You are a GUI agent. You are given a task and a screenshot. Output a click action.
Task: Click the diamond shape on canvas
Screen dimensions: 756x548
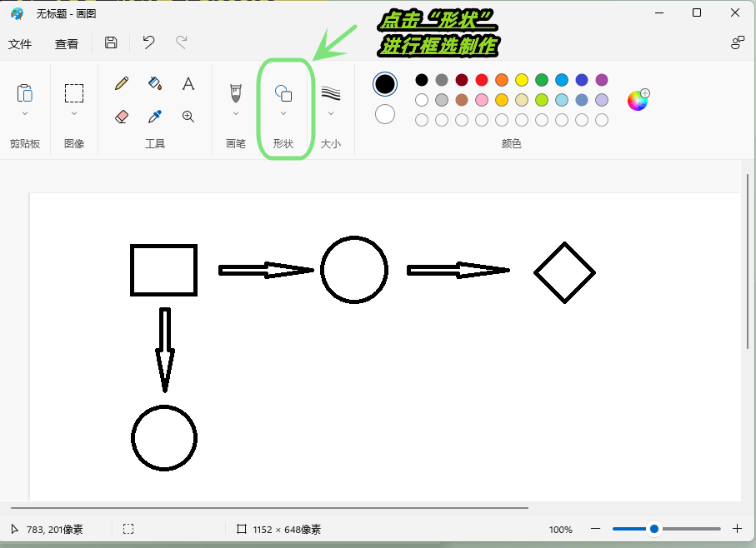pos(564,272)
